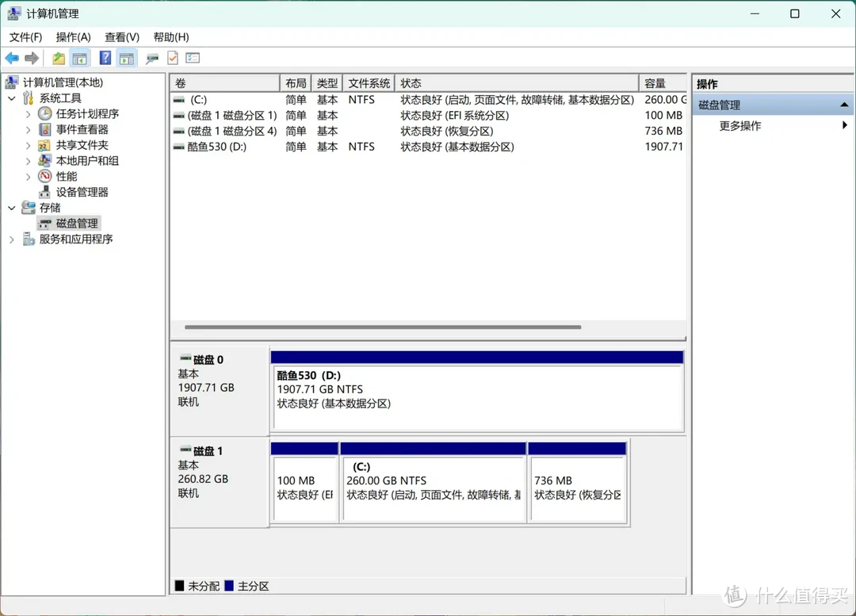The height and width of the screenshot is (616, 856).
Task: Expand Services and Applications (服务和应用程序) chevron
Action: (11, 239)
